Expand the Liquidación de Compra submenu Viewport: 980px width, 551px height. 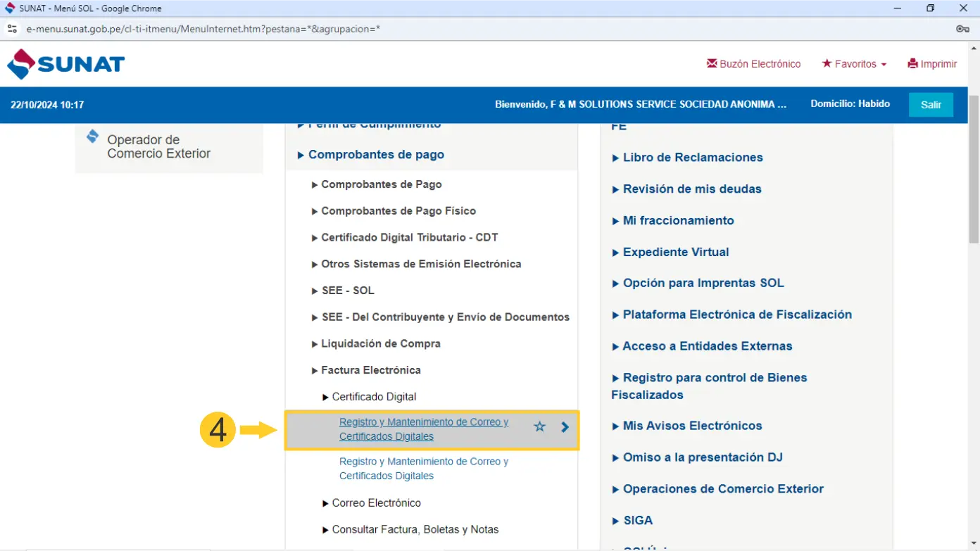coord(380,344)
